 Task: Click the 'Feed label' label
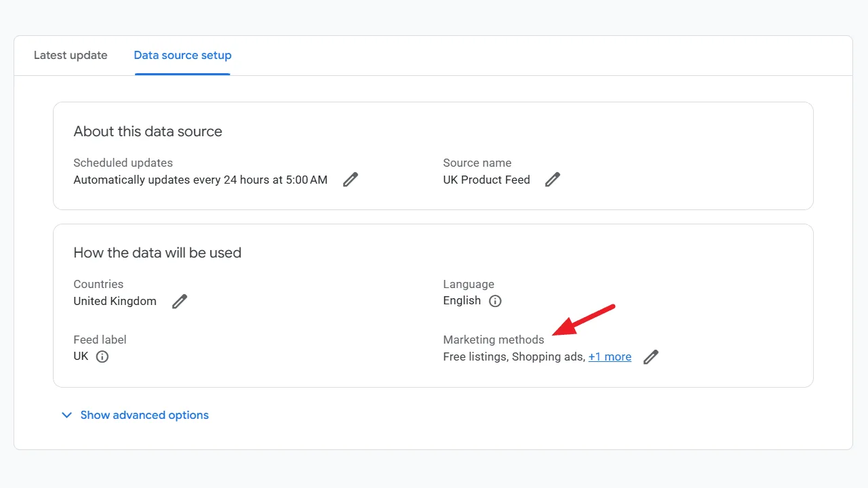point(100,340)
